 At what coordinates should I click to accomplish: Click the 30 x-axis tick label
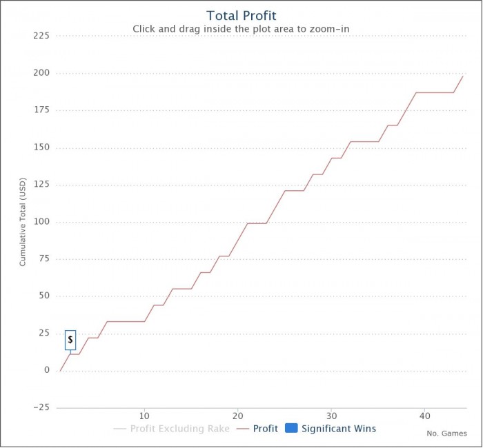332,416
